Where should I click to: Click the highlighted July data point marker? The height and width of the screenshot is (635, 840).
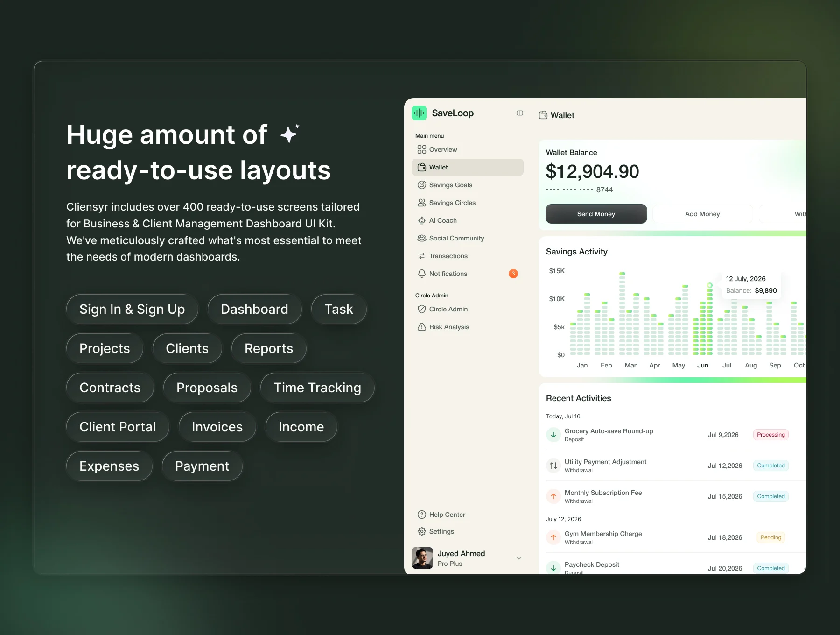(x=710, y=285)
